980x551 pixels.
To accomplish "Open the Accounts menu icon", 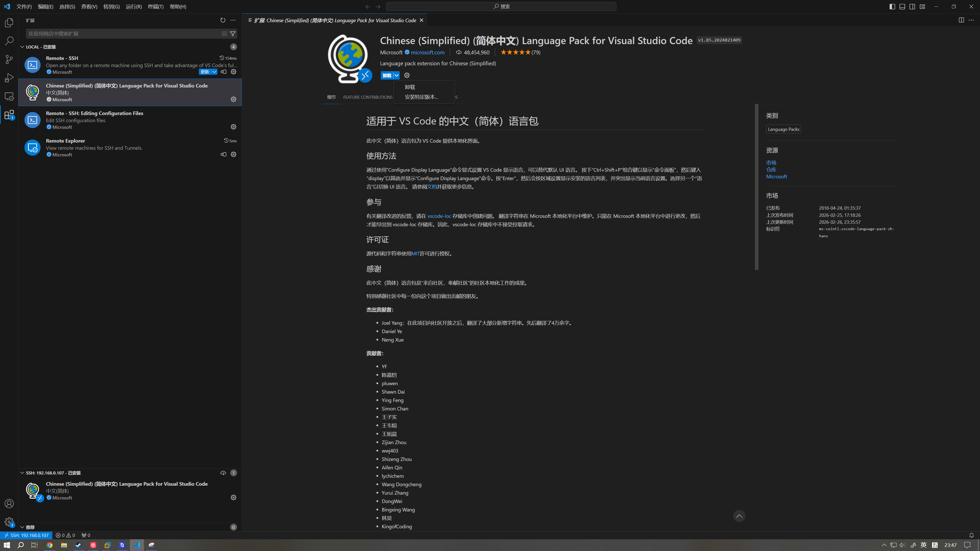I will point(9,504).
